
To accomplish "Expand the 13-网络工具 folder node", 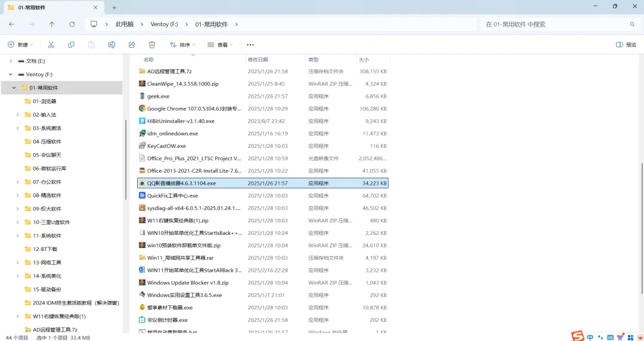I will (x=18, y=262).
